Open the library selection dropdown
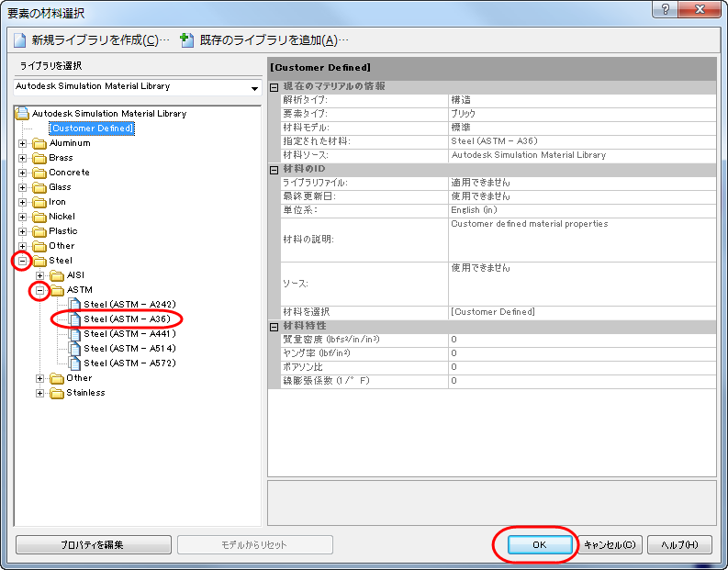The height and width of the screenshot is (570, 728). pos(254,88)
